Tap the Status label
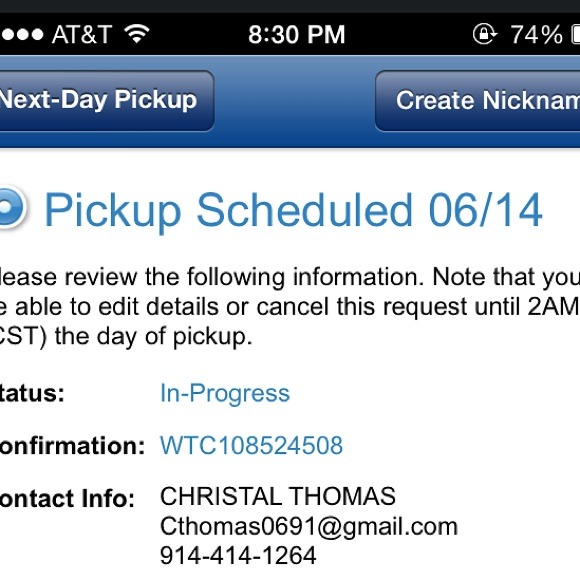 (32, 393)
